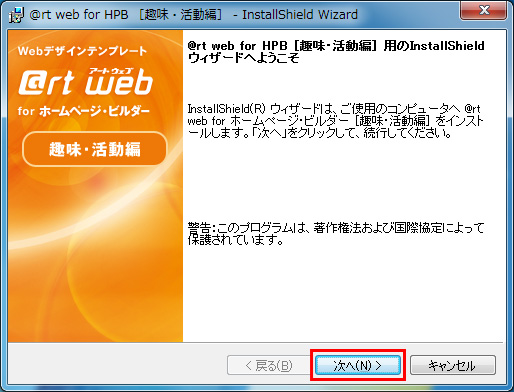
Task: Click the InstallShield(R) ウィザード description paragraph
Action: pos(335,121)
